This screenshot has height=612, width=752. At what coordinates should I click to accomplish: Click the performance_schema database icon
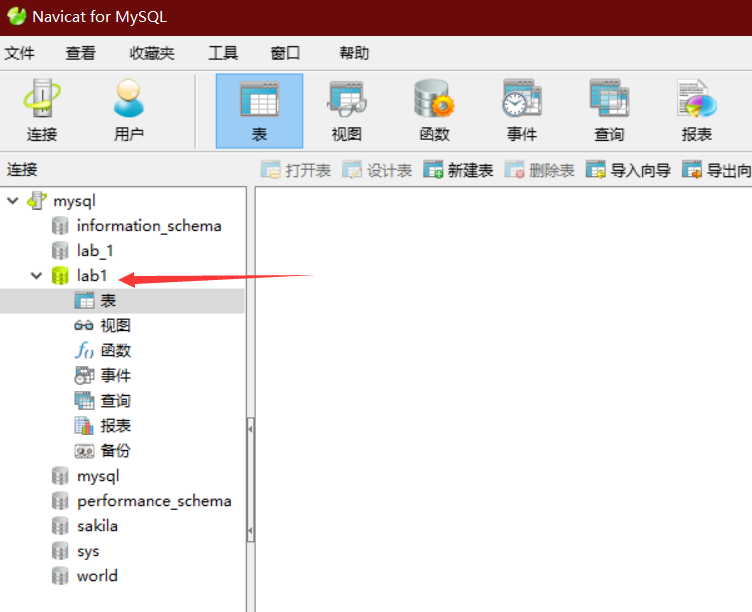(60, 501)
